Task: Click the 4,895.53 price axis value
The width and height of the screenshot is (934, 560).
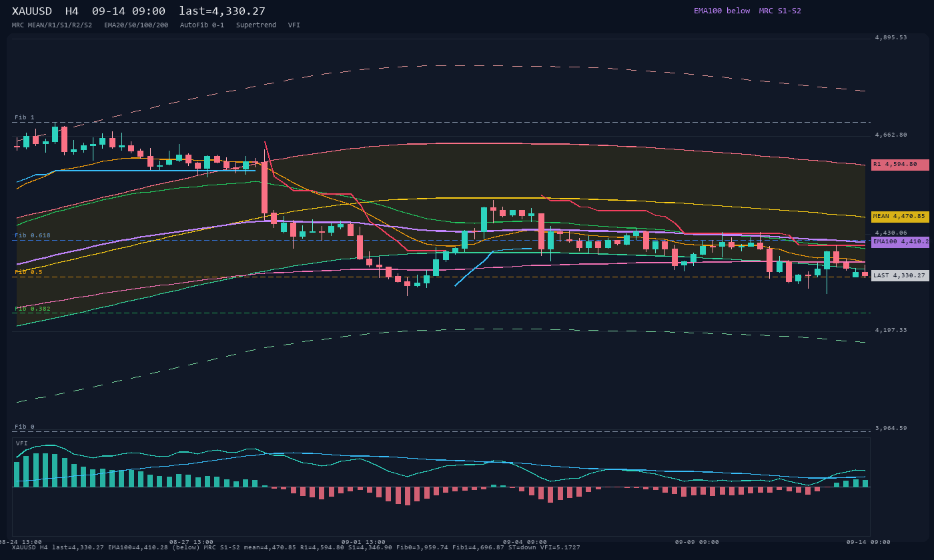Action: click(x=891, y=38)
